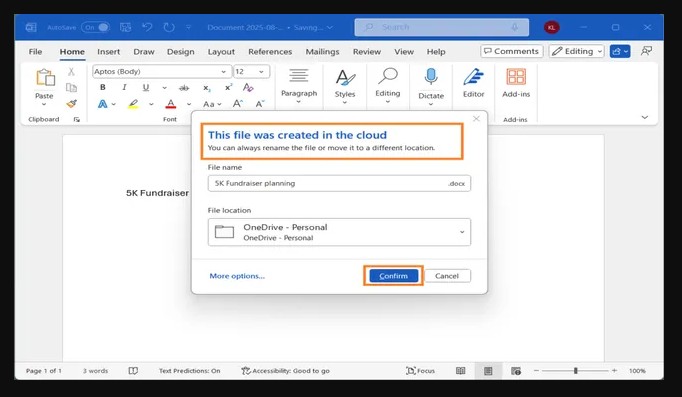The height and width of the screenshot is (397, 682).
Task: Click the File name input field
Action: click(x=339, y=183)
